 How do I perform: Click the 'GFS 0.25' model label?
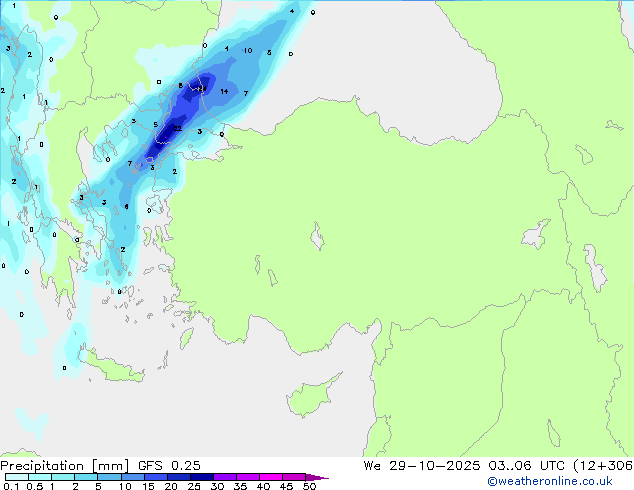point(169,466)
